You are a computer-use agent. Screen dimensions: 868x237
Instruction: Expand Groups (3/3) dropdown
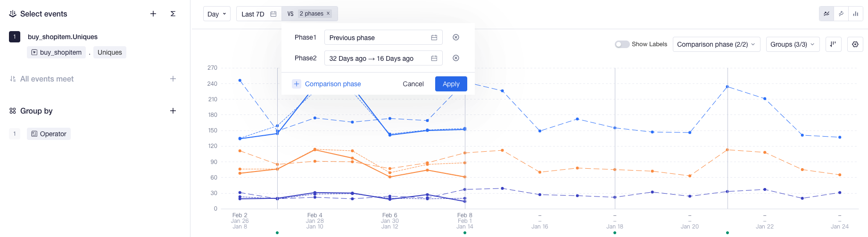tap(792, 44)
